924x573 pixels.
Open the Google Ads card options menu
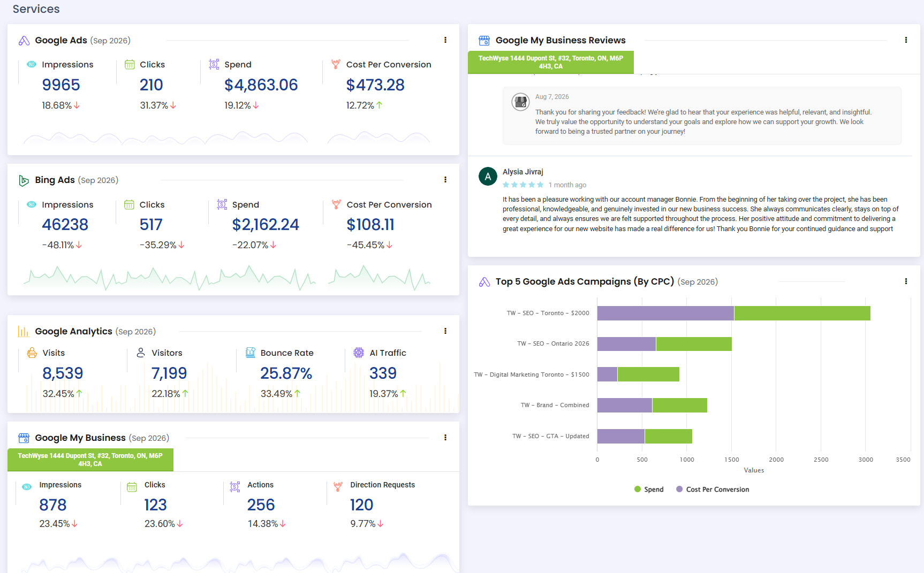pyautogui.click(x=445, y=40)
